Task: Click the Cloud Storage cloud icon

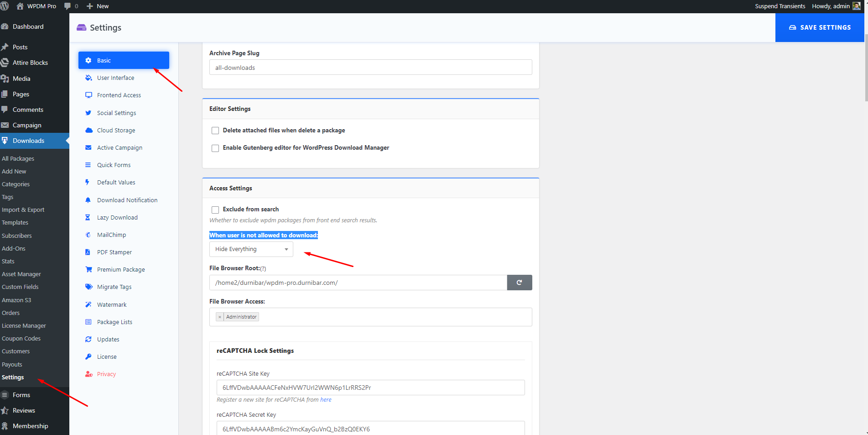Action: pos(88,130)
